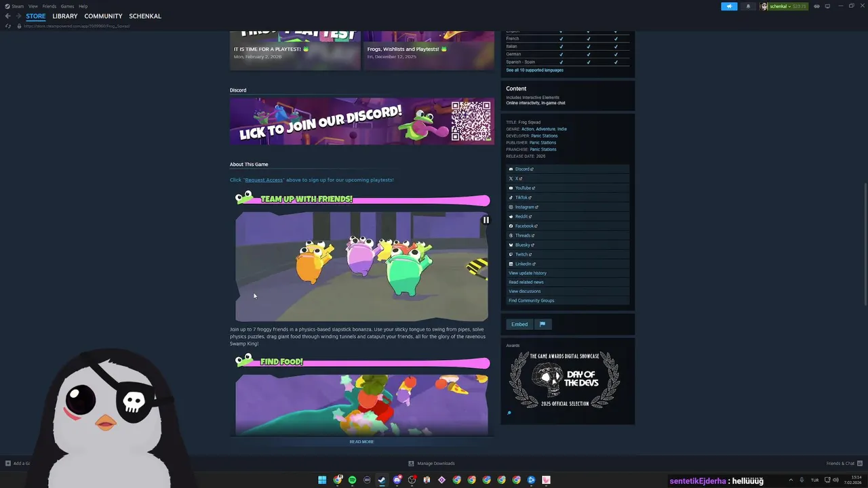Go back with the navigation arrow
This screenshot has height=488, width=868.
pos(8,16)
